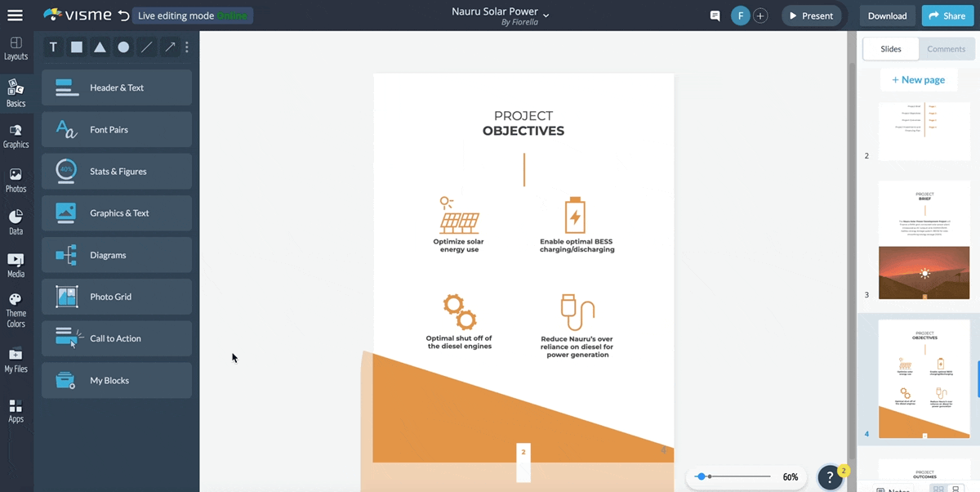Open the Media panel in sidebar

coord(16,266)
